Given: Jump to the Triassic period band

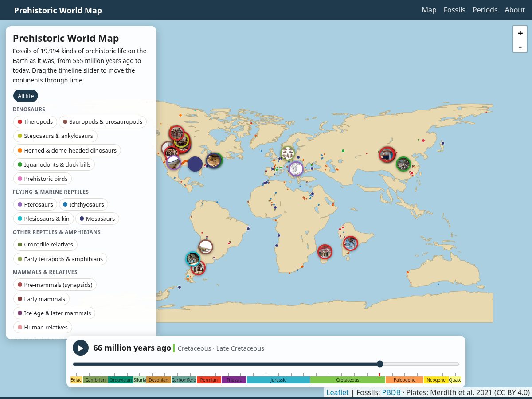Looking at the screenshot, I should pyautogui.click(x=234, y=380).
